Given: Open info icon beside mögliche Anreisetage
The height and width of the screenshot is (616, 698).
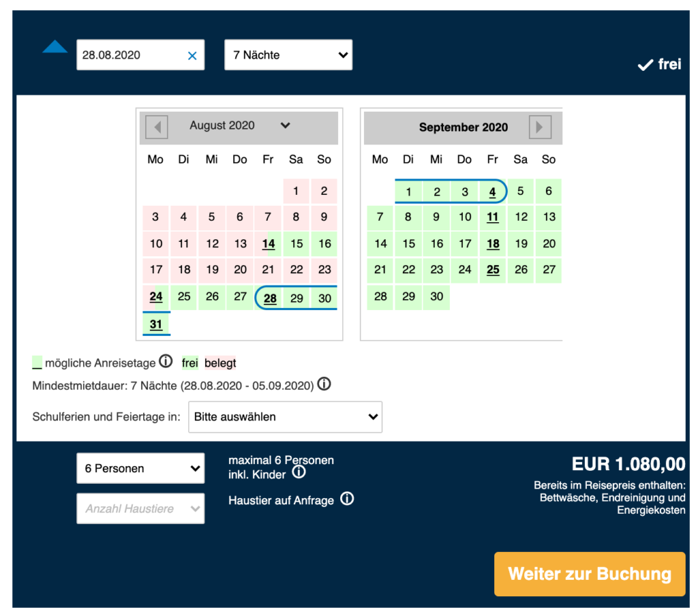Looking at the screenshot, I should click(166, 361).
